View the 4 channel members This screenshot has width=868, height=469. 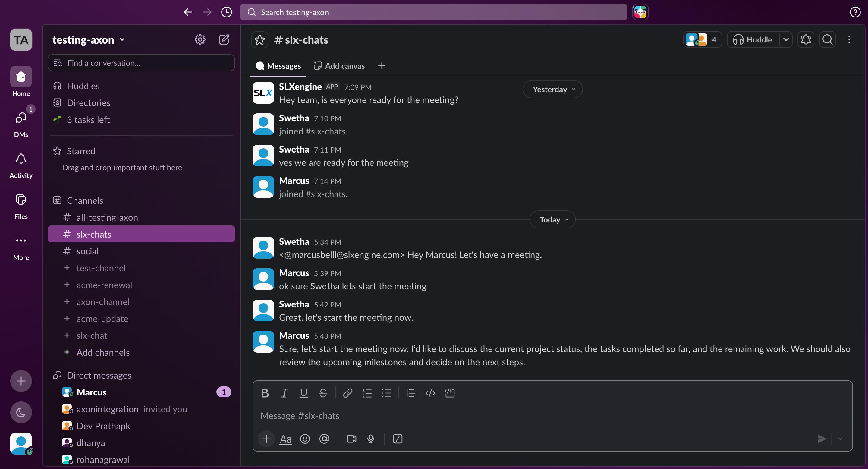click(x=702, y=40)
